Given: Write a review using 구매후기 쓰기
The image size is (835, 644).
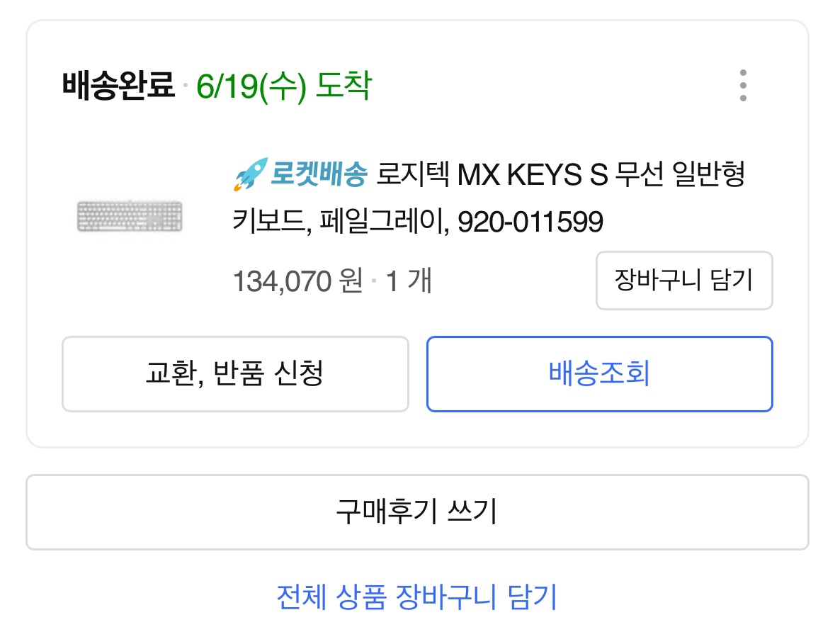Looking at the screenshot, I should pyautogui.click(x=417, y=512).
